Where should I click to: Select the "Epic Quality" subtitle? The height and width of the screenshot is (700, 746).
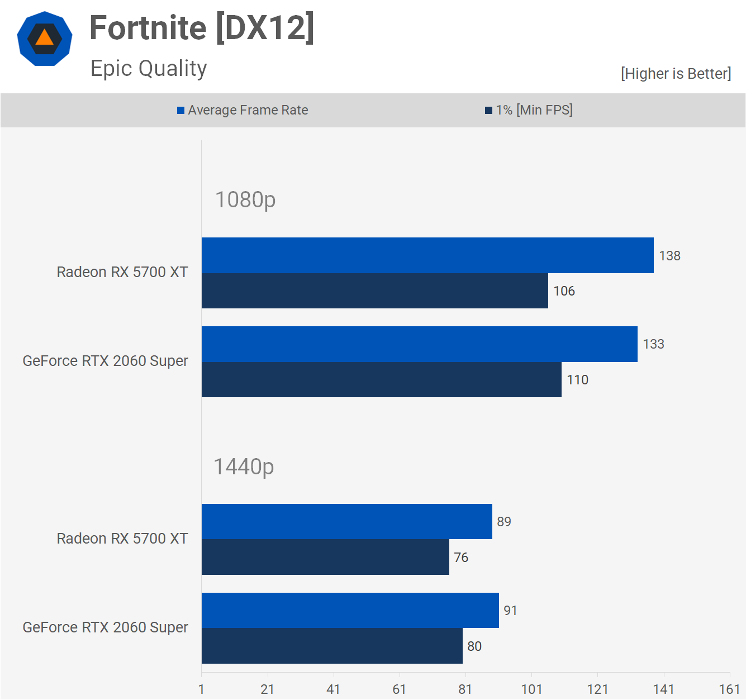coord(149,69)
